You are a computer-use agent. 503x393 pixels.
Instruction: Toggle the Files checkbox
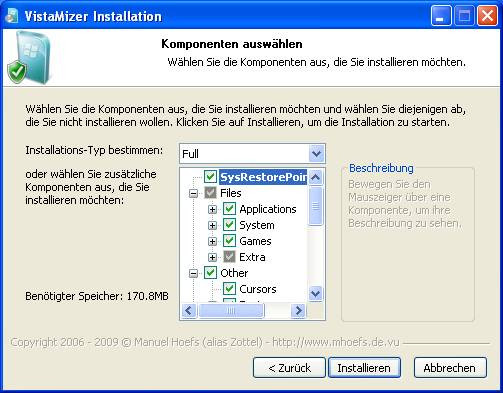(x=210, y=193)
